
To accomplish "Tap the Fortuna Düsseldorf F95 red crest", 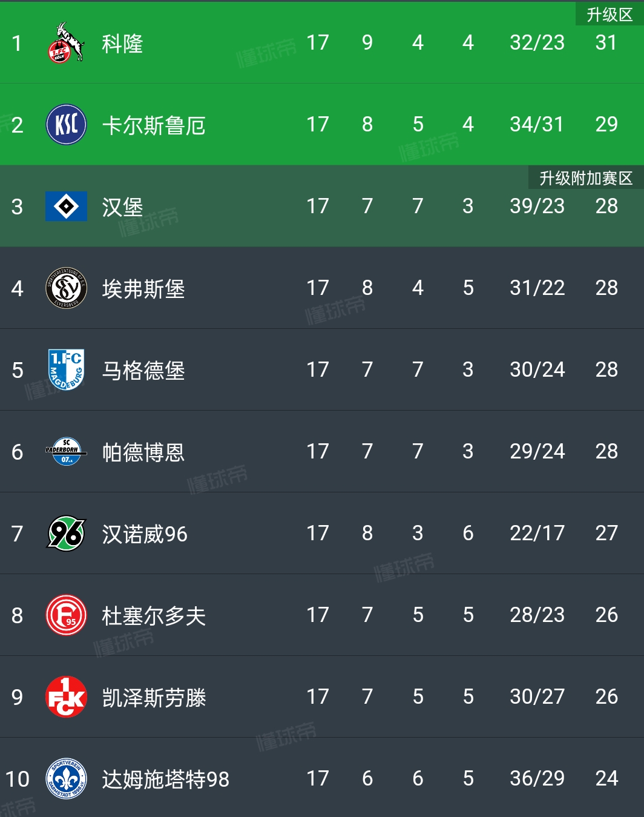I will click(x=66, y=615).
